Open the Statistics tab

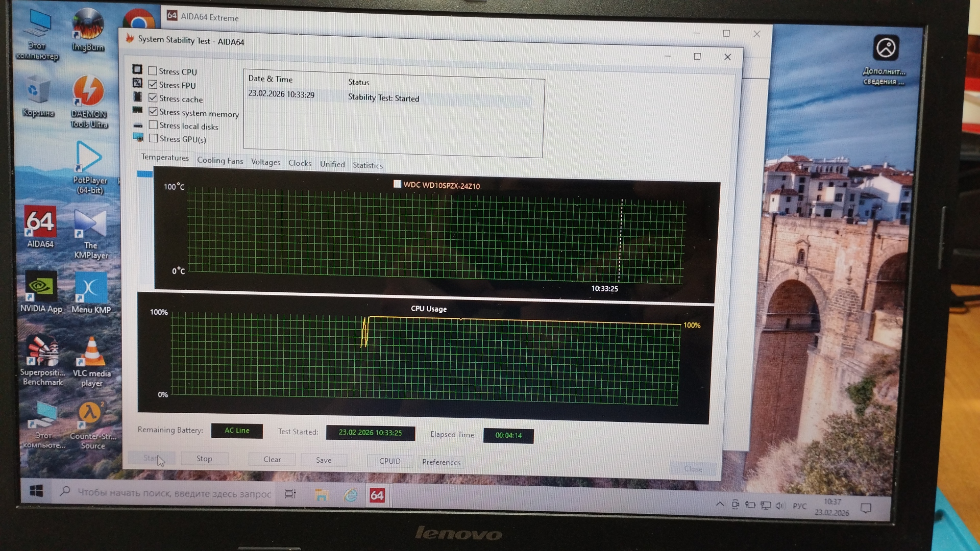click(x=367, y=165)
